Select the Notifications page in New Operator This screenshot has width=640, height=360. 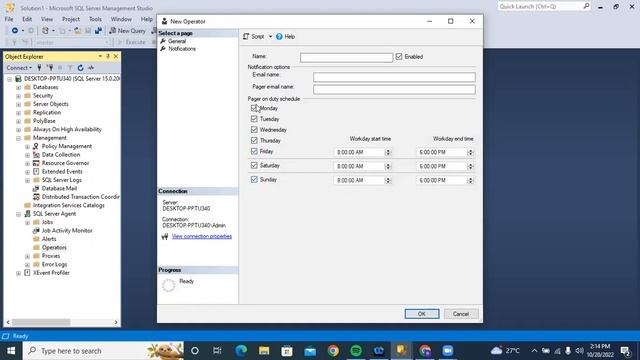[x=182, y=49]
